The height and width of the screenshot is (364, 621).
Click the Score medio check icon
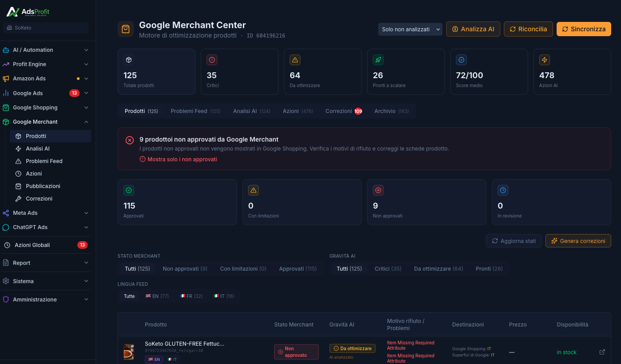pos(461,60)
